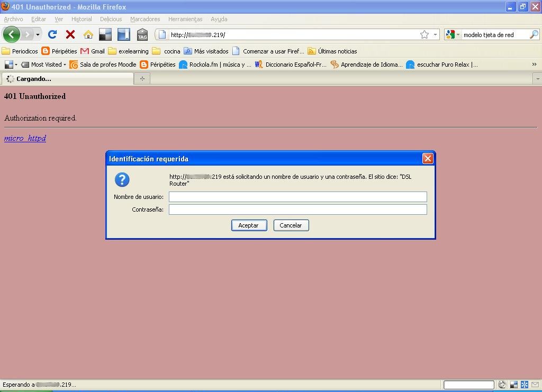
Task: Click the Aceptar button
Action: [249, 225]
